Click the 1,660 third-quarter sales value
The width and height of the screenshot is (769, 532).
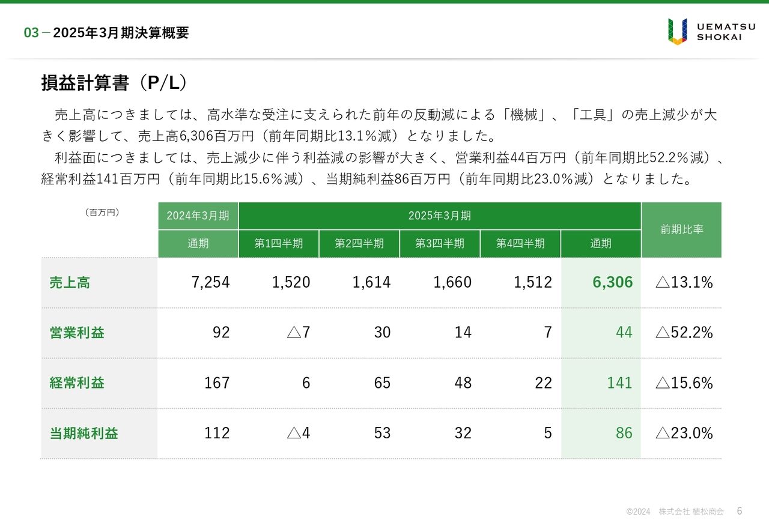tap(452, 283)
